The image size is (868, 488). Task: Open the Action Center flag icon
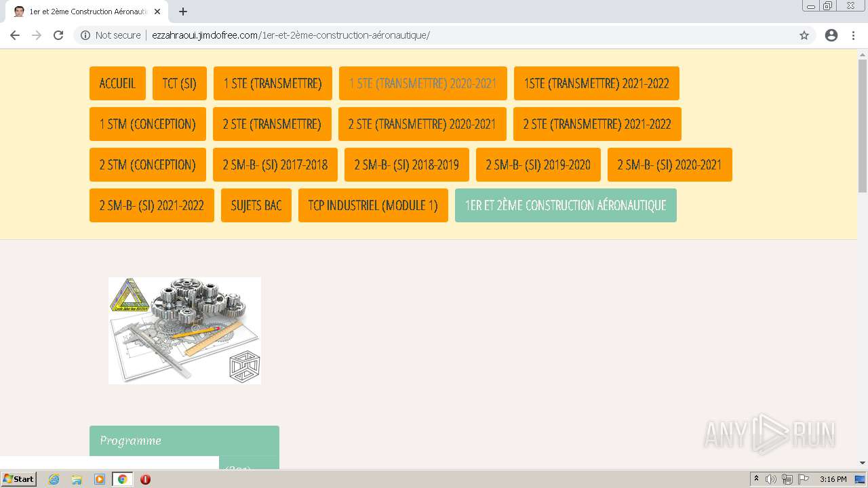[804, 479]
